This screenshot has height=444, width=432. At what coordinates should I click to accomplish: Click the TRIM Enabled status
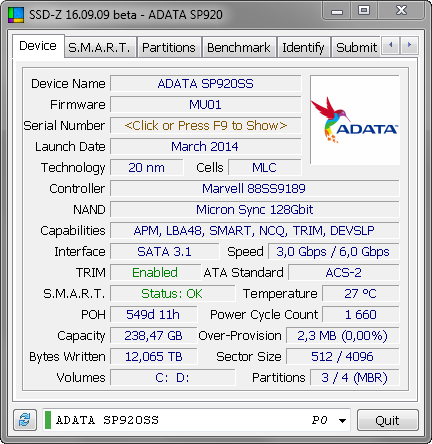[x=155, y=273]
